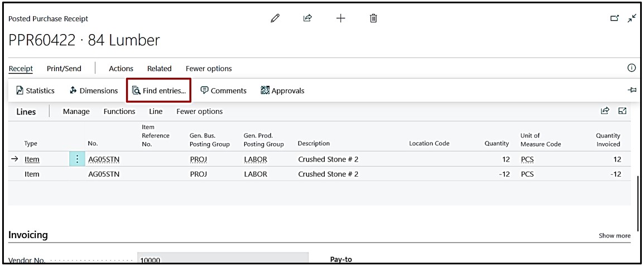Open the Related menu

159,69
